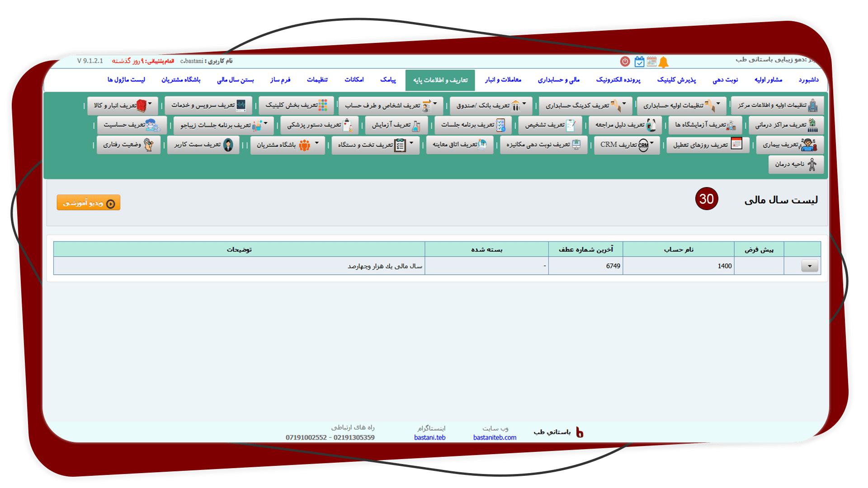Click the وضعیت رفتاری head icon
Image resolution: width=868 pixels, height=488 pixels.
[148, 145]
